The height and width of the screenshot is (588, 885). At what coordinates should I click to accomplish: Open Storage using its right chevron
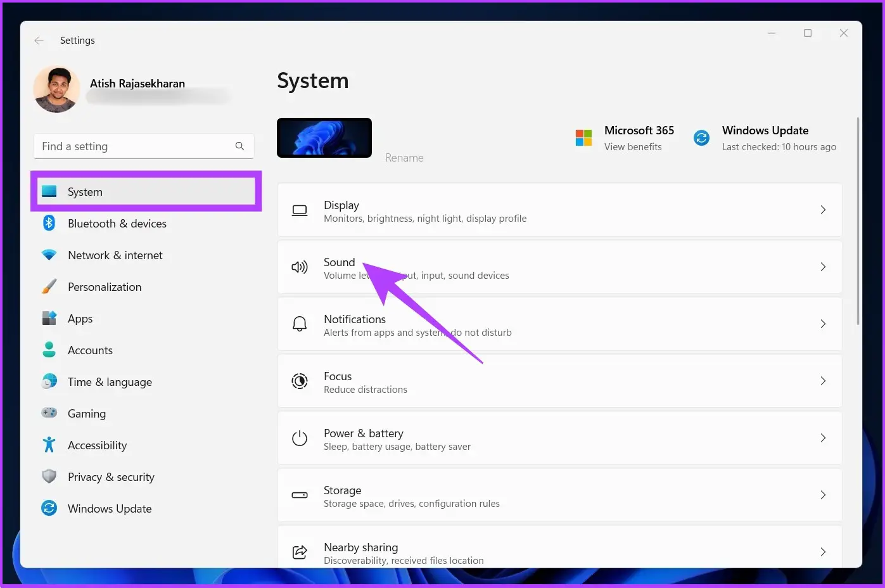coord(823,495)
